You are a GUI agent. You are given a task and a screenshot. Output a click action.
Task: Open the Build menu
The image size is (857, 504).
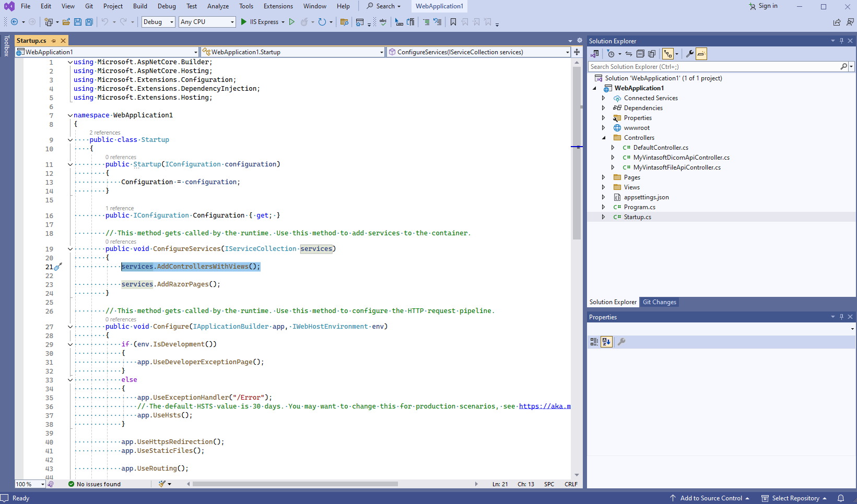pos(140,6)
